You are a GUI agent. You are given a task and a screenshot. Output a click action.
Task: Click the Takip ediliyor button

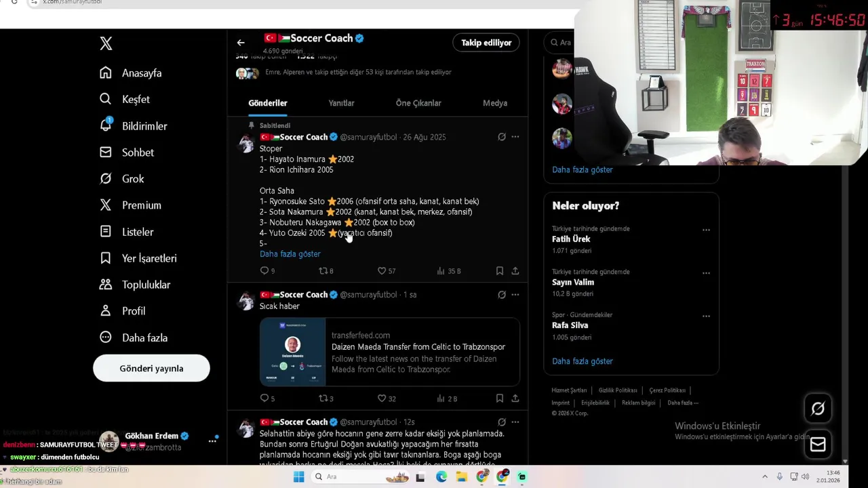point(486,43)
